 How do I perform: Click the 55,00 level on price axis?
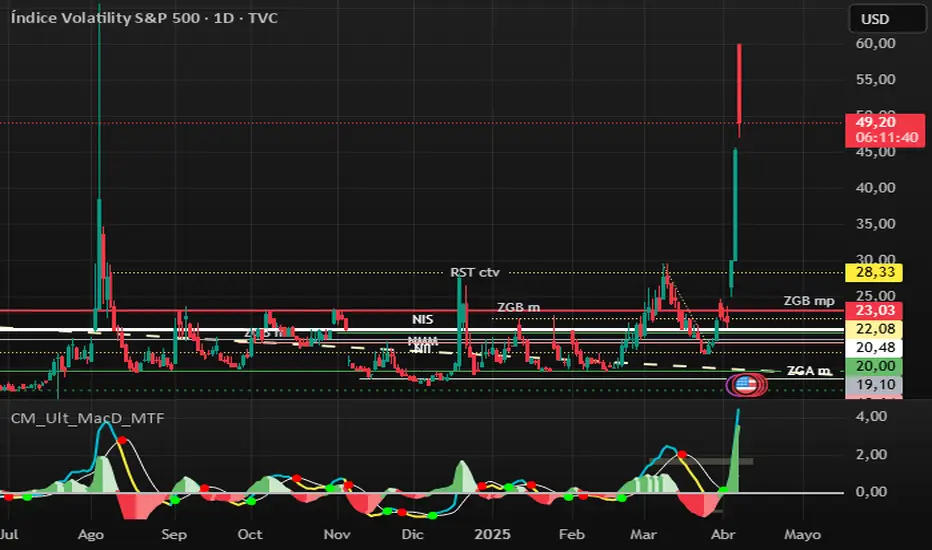click(876, 79)
